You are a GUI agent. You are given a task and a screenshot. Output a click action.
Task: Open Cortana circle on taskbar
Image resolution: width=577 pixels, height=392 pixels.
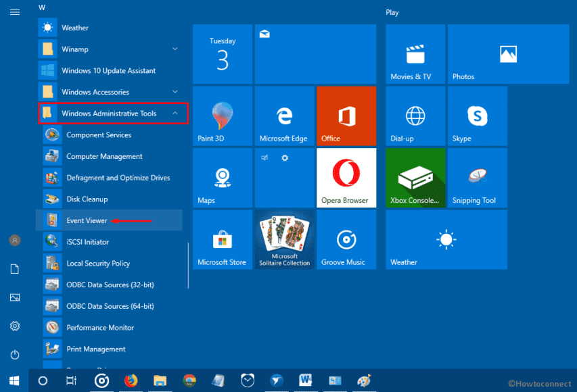[x=43, y=381]
